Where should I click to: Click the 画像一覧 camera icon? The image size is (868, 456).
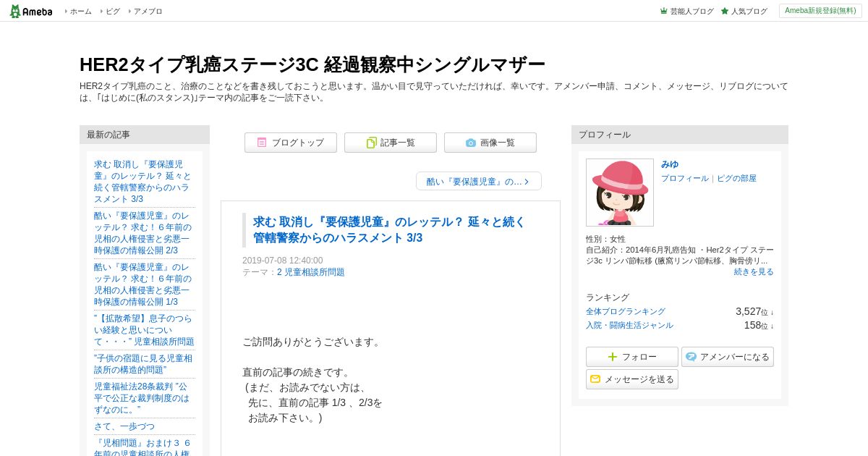(x=471, y=143)
